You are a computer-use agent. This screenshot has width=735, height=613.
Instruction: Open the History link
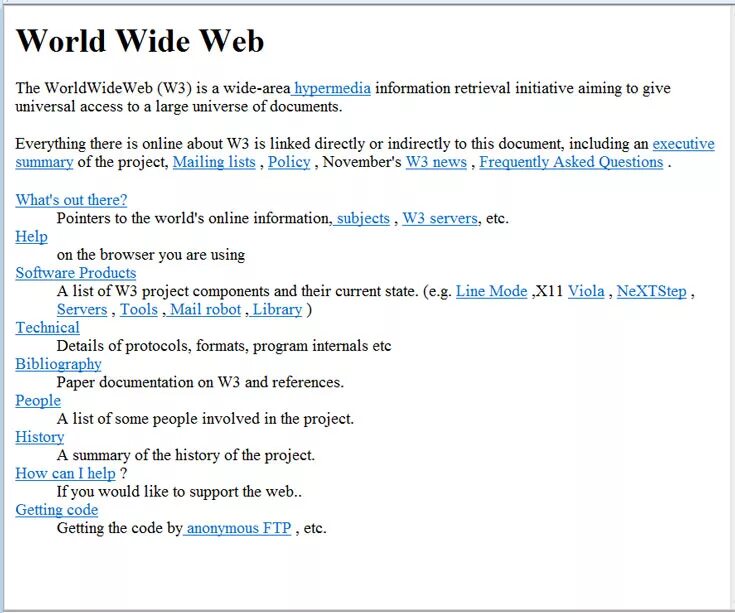tap(40, 437)
